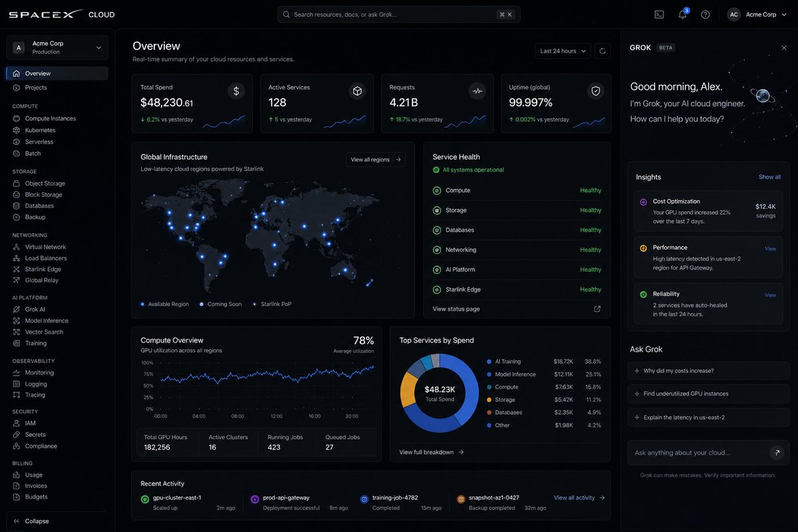Click the Grok AI sidebar icon
The image size is (798, 532).
pos(17,309)
